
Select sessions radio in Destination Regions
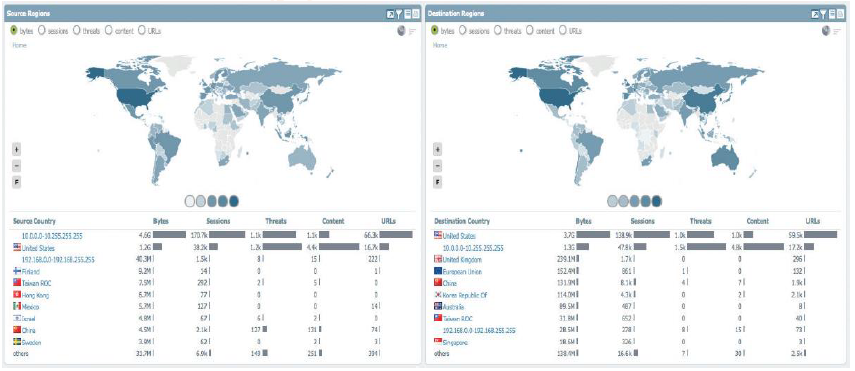pyautogui.click(x=463, y=31)
